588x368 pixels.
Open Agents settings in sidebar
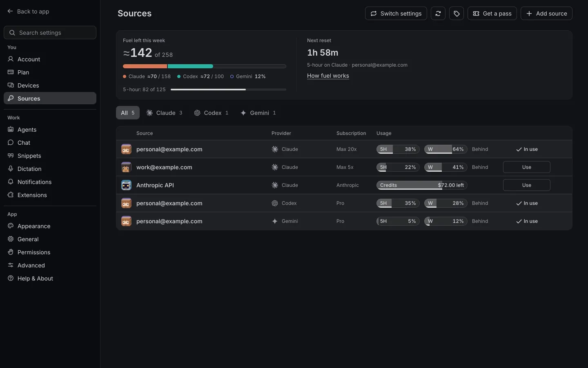point(50,130)
